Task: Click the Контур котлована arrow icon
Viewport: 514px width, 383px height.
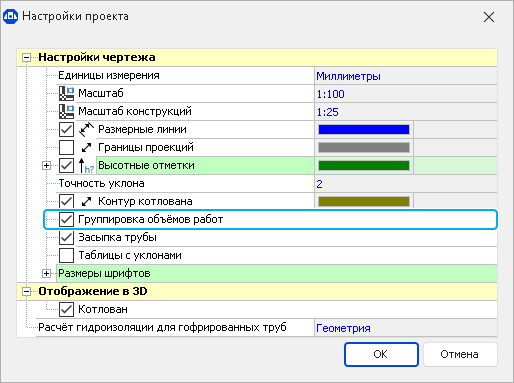Action: coord(86,201)
